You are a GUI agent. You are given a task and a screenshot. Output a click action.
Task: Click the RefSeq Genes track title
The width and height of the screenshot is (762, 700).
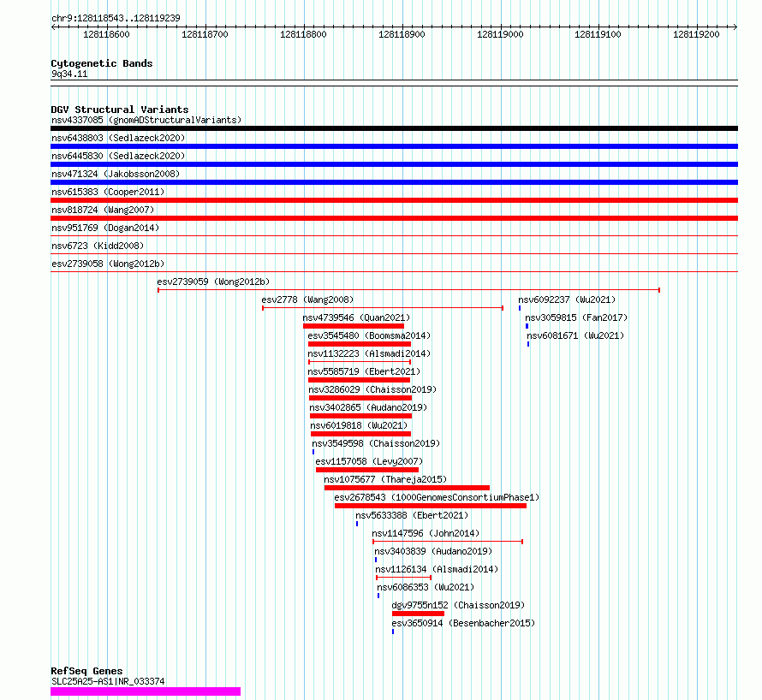click(86, 672)
